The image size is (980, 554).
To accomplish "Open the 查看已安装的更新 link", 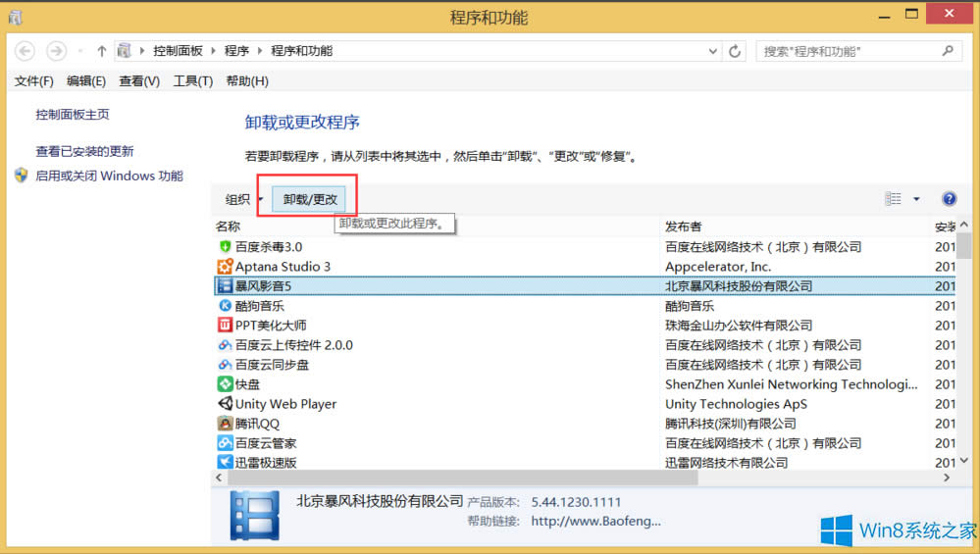I will pos(84,151).
